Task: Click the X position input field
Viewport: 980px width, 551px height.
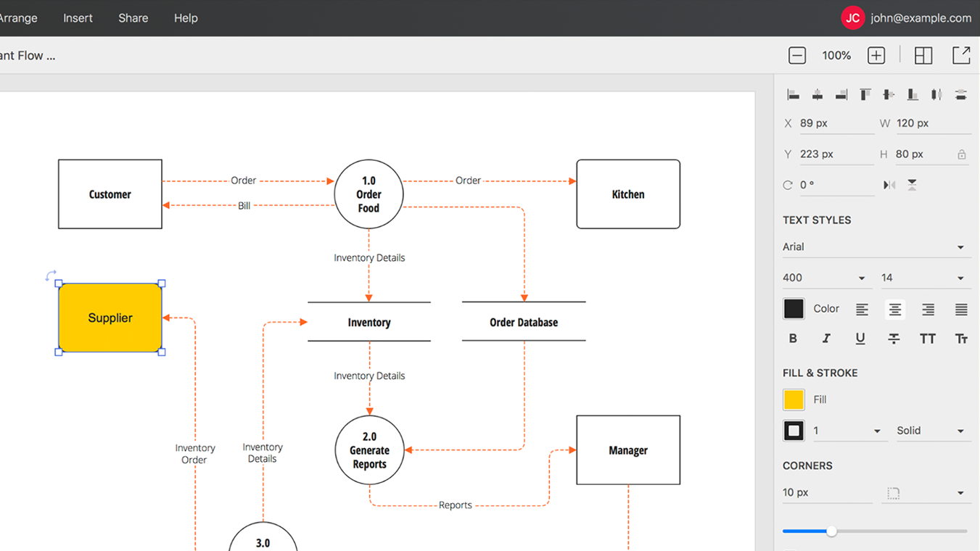Action: point(834,123)
